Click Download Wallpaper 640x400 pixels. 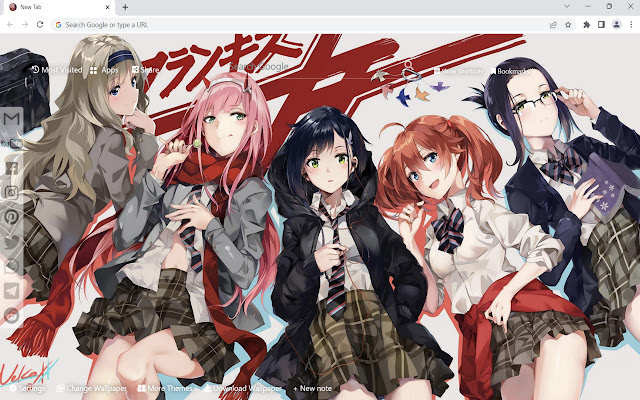pos(242,388)
